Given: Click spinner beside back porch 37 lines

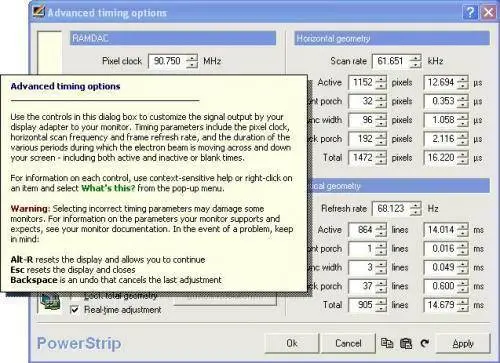Looking at the screenshot, I should coord(381,286).
